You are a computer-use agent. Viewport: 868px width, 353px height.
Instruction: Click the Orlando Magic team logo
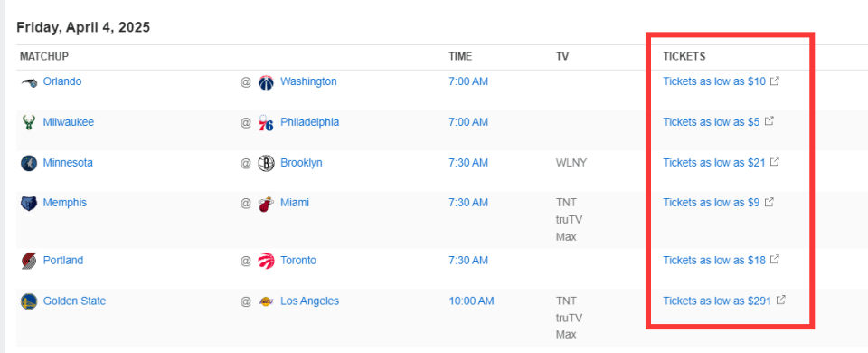(29, 82)
